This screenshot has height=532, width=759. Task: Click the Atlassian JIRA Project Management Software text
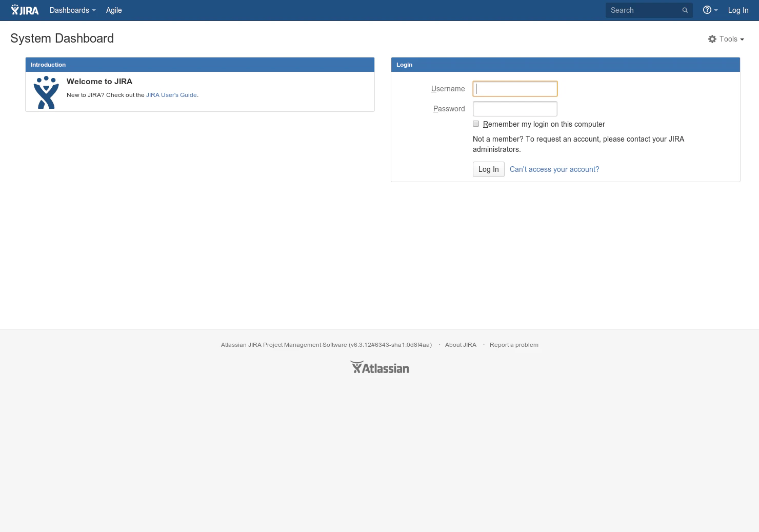coord(326,345)
